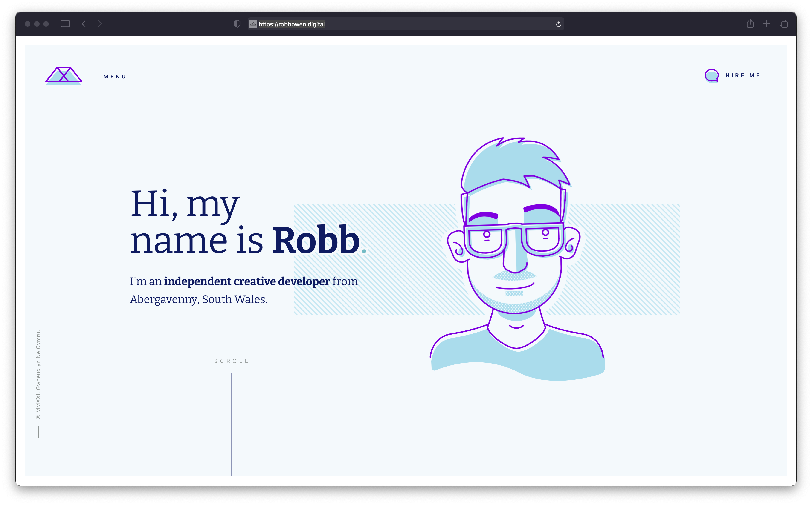Open the browser share icon

[x=750, y=23]
